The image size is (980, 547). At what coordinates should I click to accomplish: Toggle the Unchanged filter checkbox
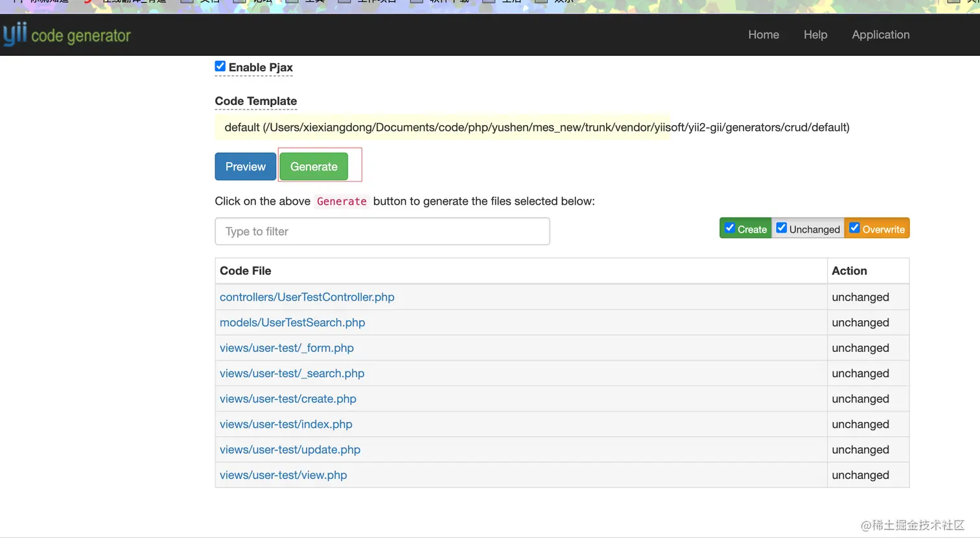[x=782, y=228]
